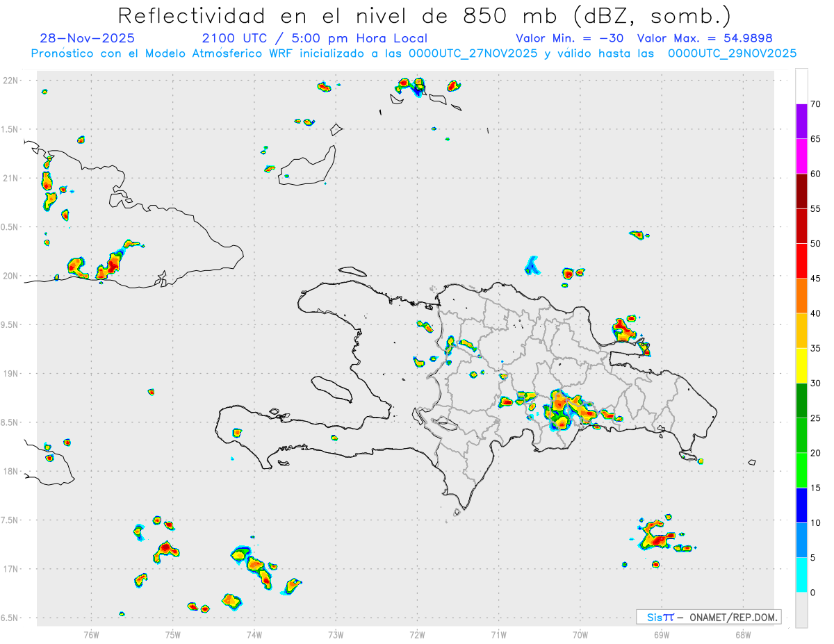Click the colorbar label '40'
Viewport: 834px width, 644px height.
pyautogui.click(x=816, y=313)
